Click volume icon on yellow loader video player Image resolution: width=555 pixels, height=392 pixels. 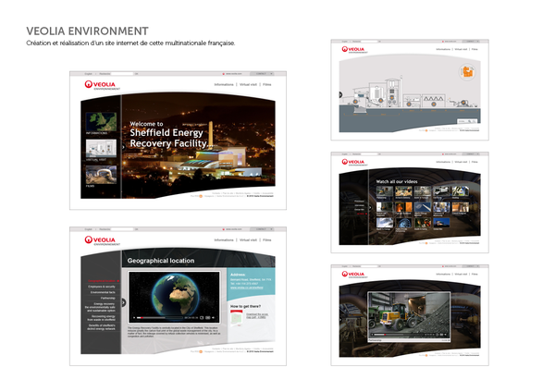point(446,335)
